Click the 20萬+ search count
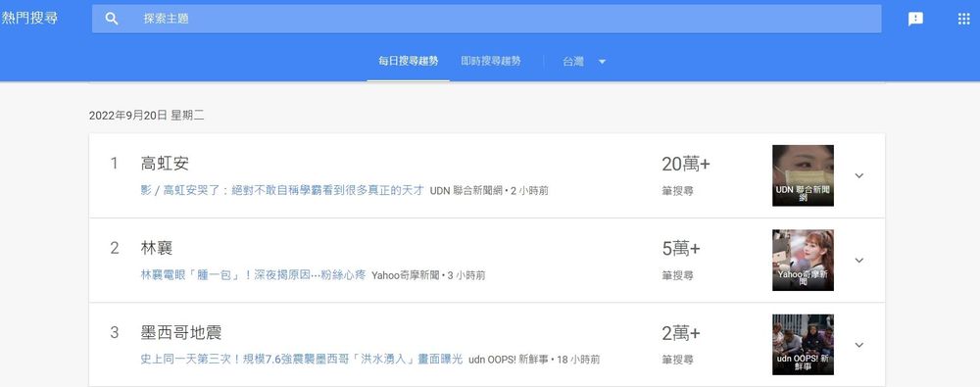 686,165
